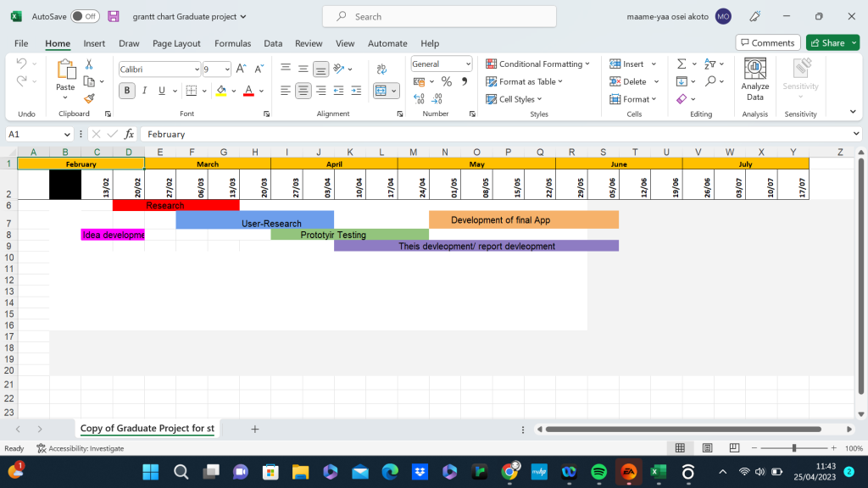
Task: Toggle AutoSave switch
Action: [x=85, y=17]
